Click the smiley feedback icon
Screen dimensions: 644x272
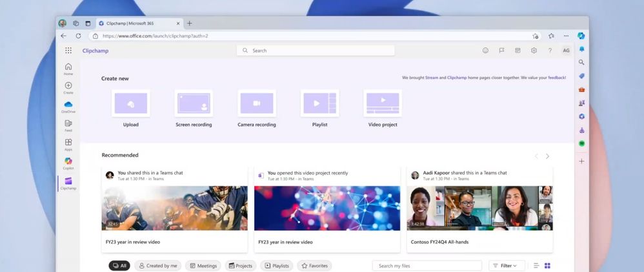tap(485, 50)
